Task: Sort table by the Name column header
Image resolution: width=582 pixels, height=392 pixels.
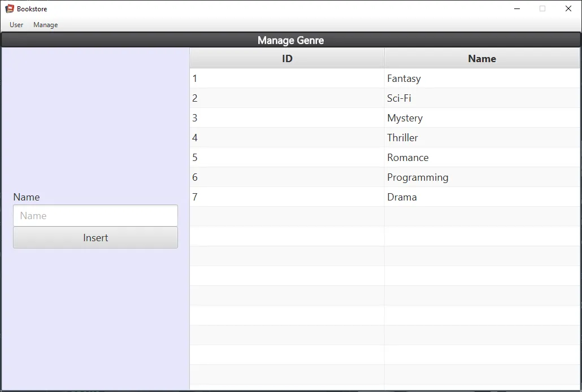Action: pos(482,59)
